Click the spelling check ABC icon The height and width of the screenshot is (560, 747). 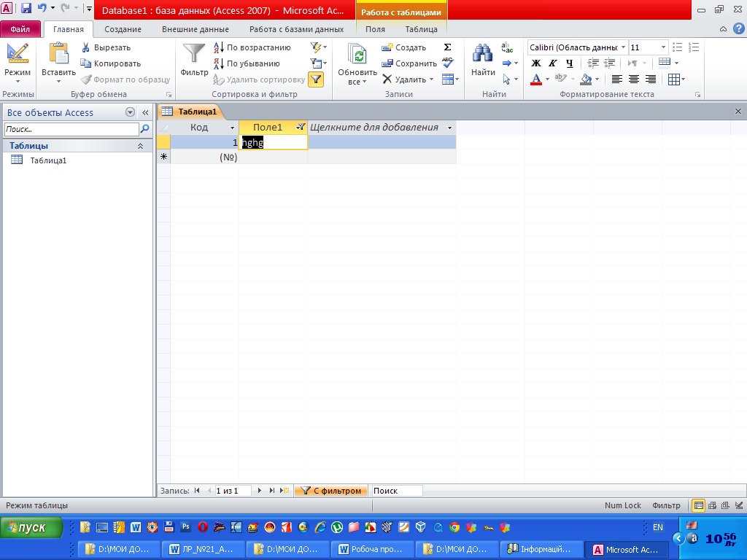pyautogui.click(x=447, y=63)
